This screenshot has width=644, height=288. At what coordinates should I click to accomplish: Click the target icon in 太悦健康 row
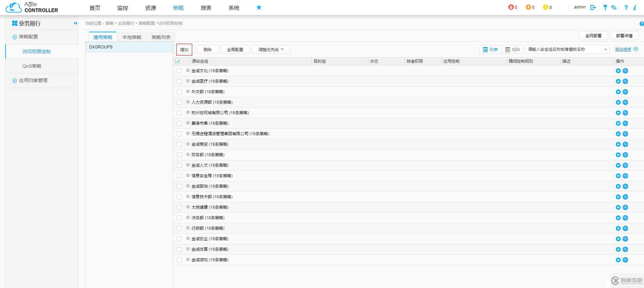coord(625,207)
